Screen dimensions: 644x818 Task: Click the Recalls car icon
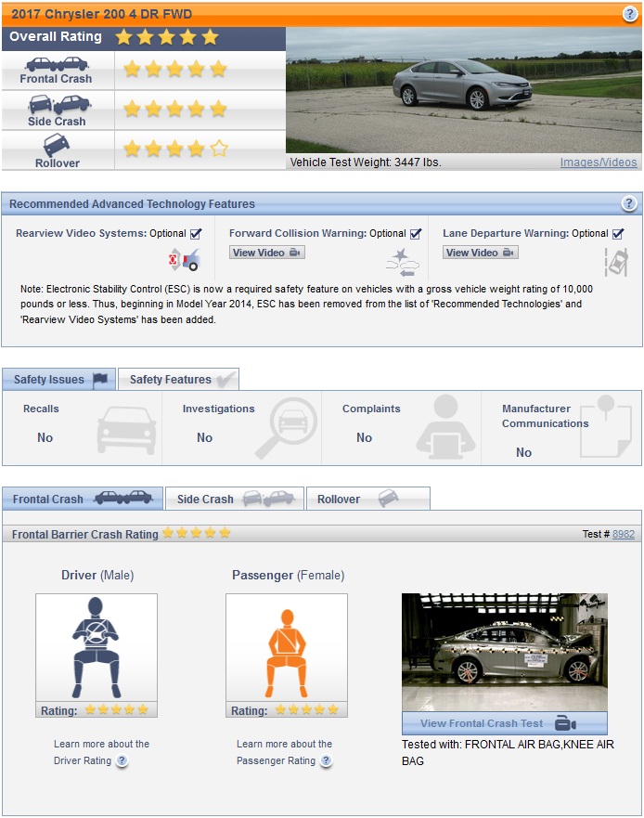click(126, 430)
